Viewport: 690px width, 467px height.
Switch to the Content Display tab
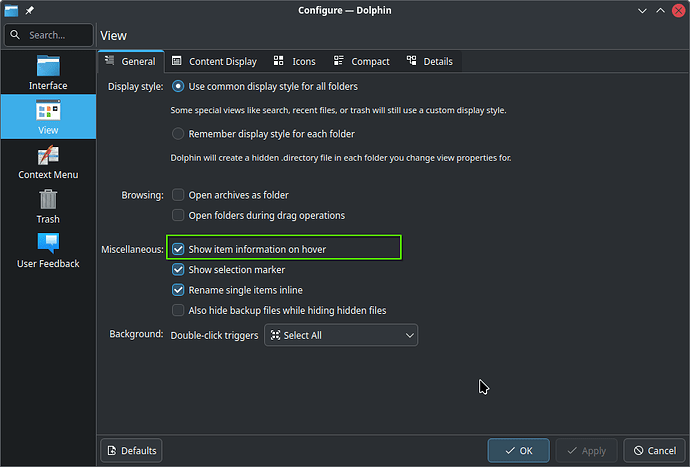pyautogui.click(x=214, y=61)
